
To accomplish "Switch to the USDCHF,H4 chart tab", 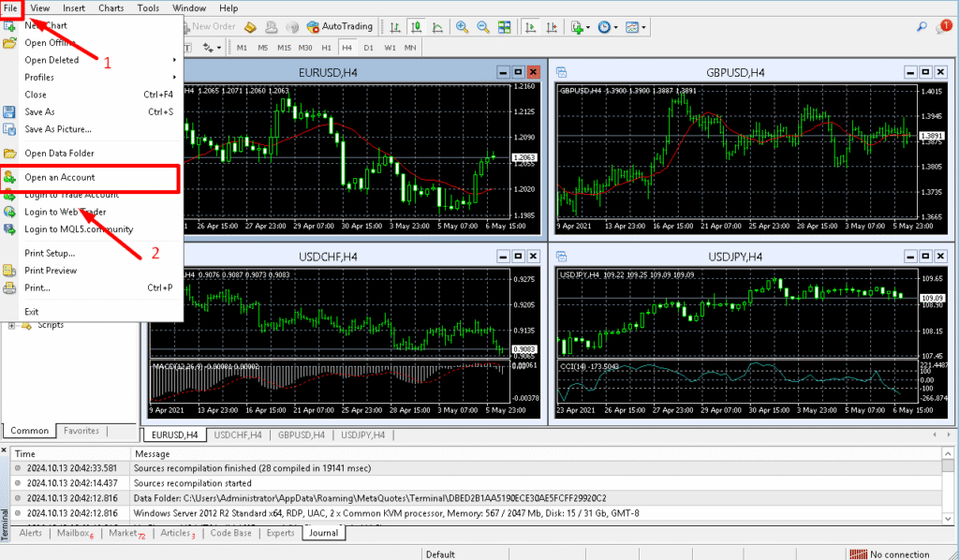I will click(238, 435).
